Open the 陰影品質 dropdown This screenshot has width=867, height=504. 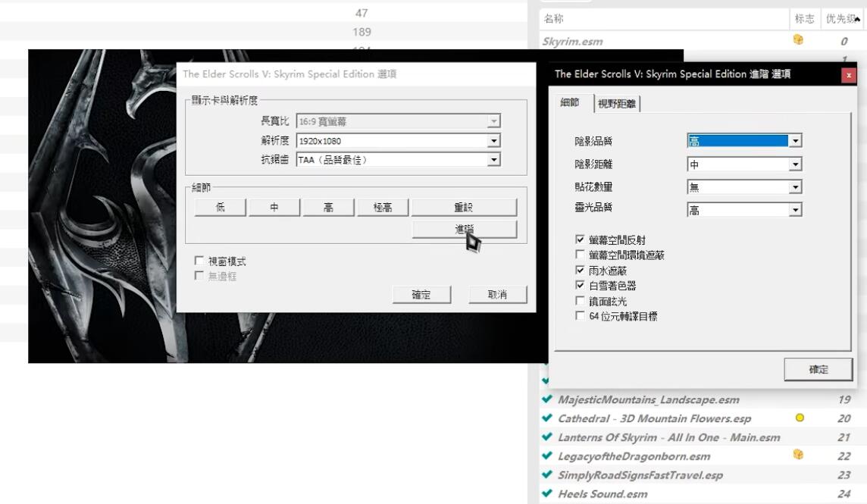[x=795, y=141]
